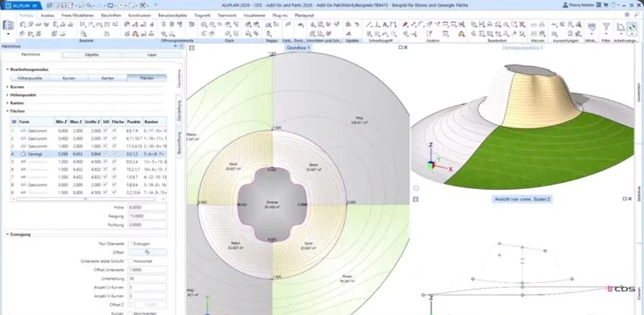Image resolution: width=644 pixels, height=315 pixels.
Task: Toggle the Still checkbox in row 9
Action: (105, 193)
